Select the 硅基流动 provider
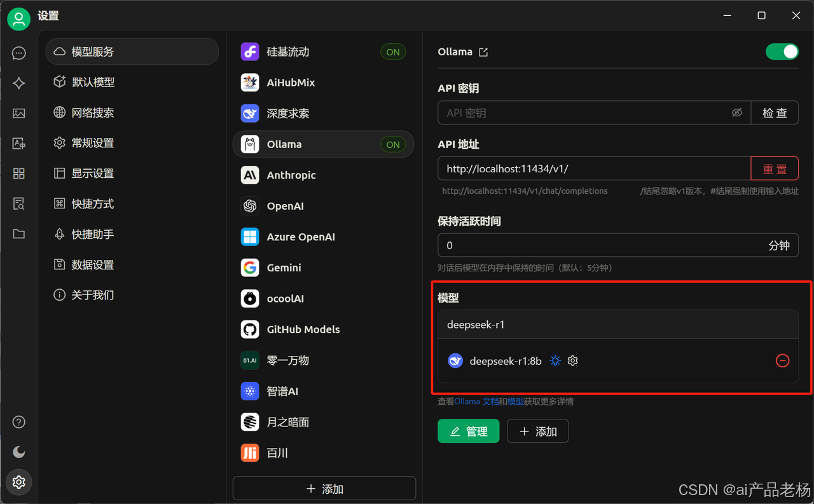Viewport: 814px width, 504px height. 323,52
